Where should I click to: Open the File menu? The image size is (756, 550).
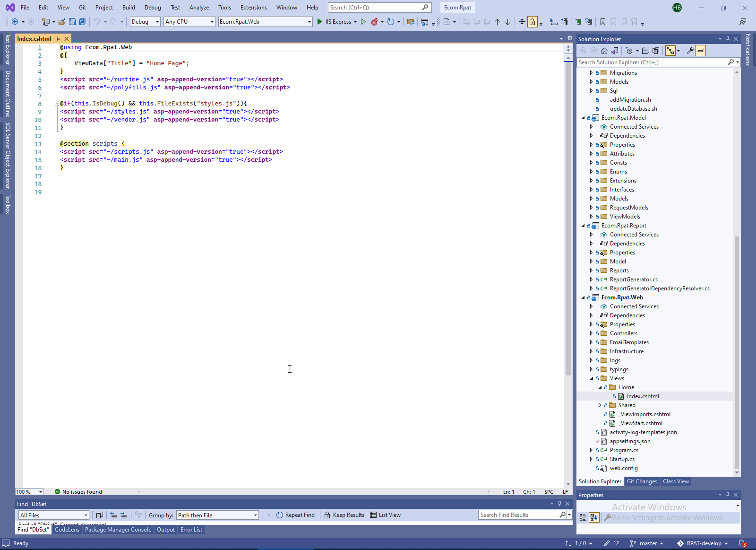(x=25, y=8)
